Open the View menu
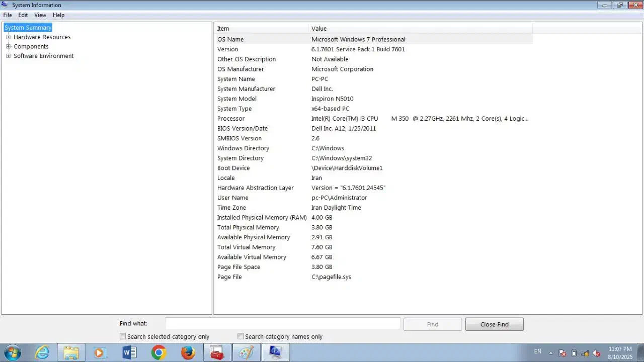 (x=40, y=15)
